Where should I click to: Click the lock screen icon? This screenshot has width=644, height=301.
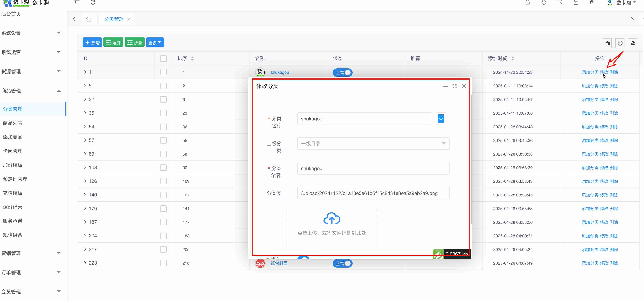click(x=576, y=2)
